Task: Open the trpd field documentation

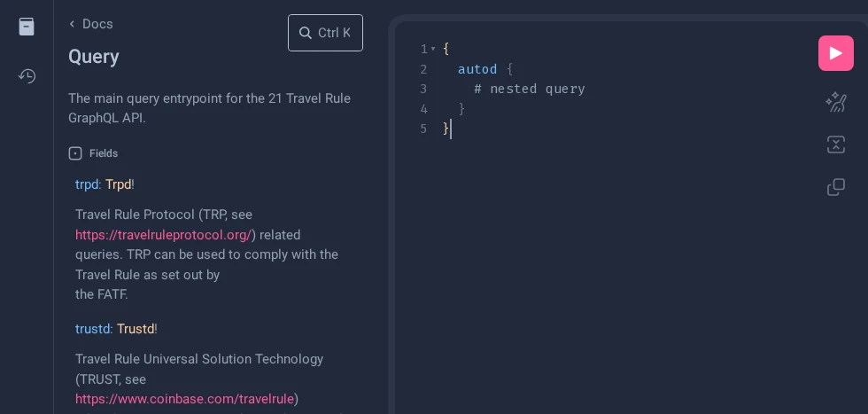Action: pyautogui.click(x=87, y=184)
